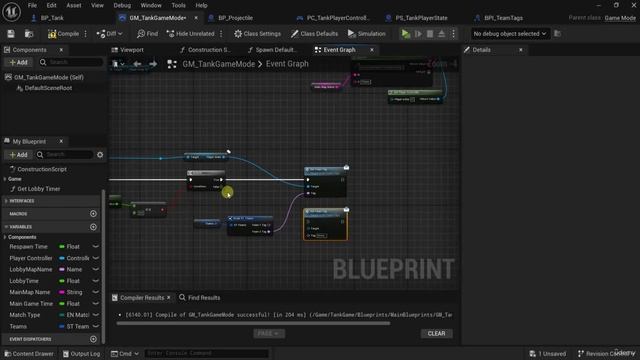This screenshot has width=640, height=360.
Task: Open the Find in blueprint search
Action: [147, 34]
